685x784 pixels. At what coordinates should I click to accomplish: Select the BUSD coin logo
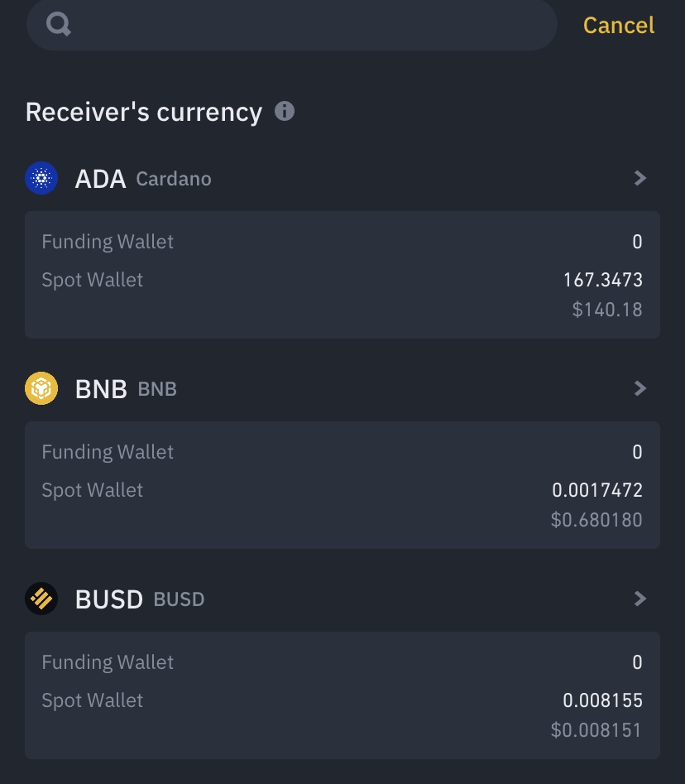point(41,599)
